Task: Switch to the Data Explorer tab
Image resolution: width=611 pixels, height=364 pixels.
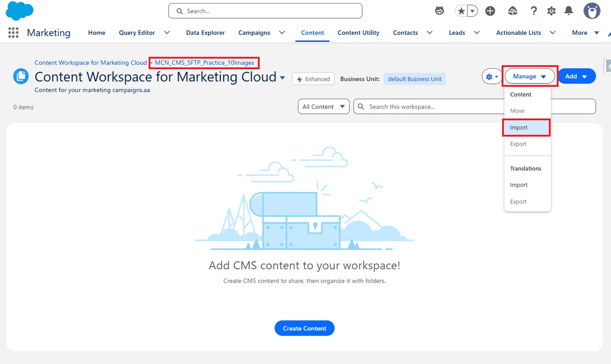Action: 205,33
